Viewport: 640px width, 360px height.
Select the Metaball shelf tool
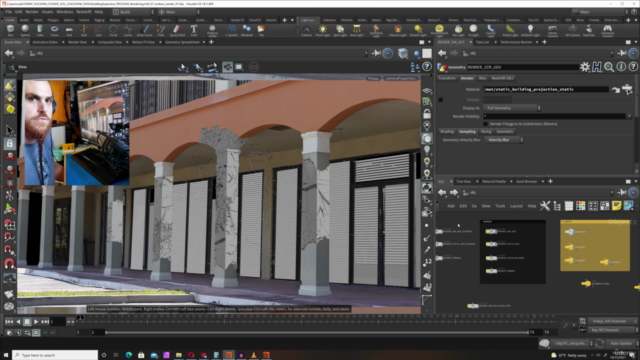(x=247, y=30)
